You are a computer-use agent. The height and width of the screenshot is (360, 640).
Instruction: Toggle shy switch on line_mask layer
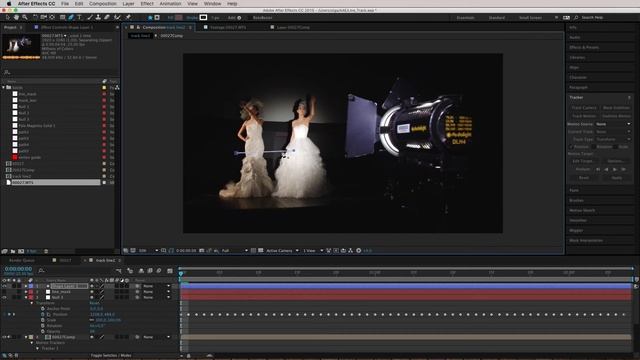coord(92,292)
